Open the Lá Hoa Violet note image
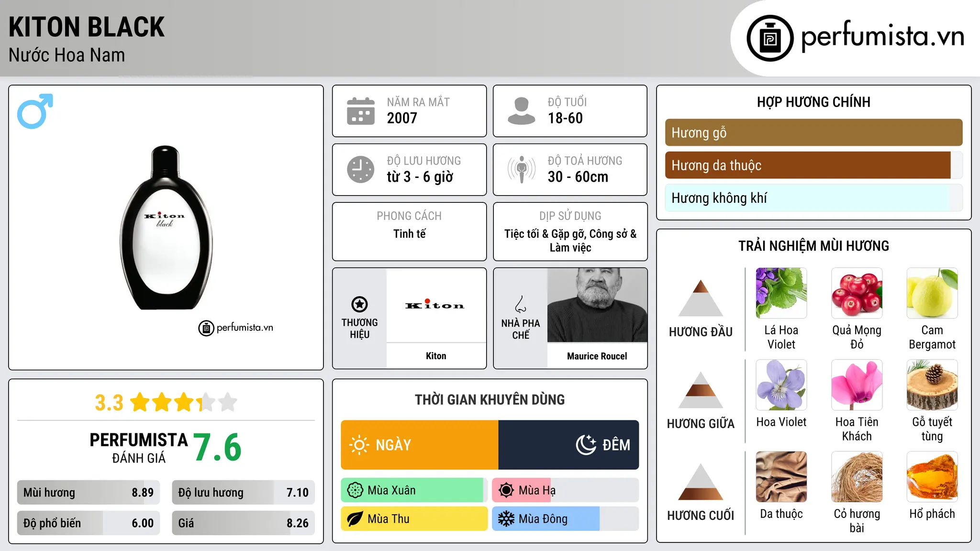Viewport: 980px width, 551px height. 781,293
